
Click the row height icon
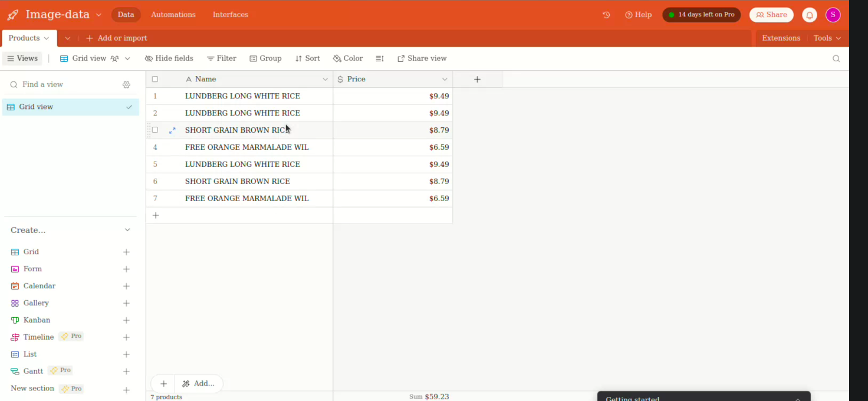pyautogui.click(x=380, y=58)
